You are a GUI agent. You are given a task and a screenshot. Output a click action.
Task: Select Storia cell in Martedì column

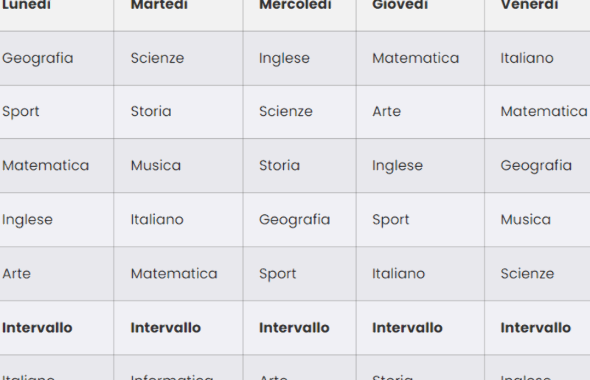coord(178,112)
